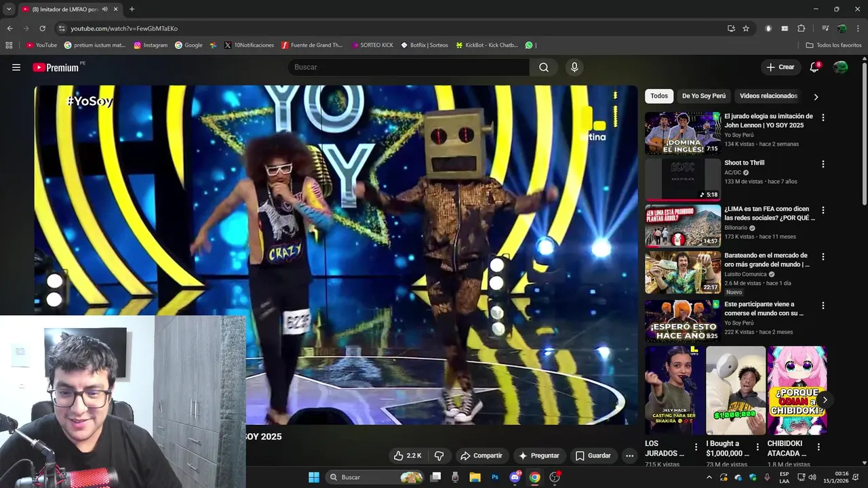Image resolution: width=868 pixels, height=488 pixels.
Task: Open the Chrome three-dot menu
Action: pyautogui.click(x=858, y=28)
